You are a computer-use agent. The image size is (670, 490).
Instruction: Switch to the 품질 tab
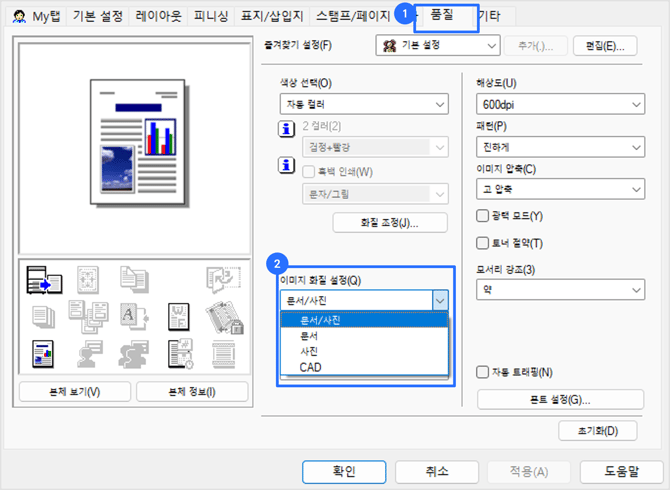[x=442, y=15]
